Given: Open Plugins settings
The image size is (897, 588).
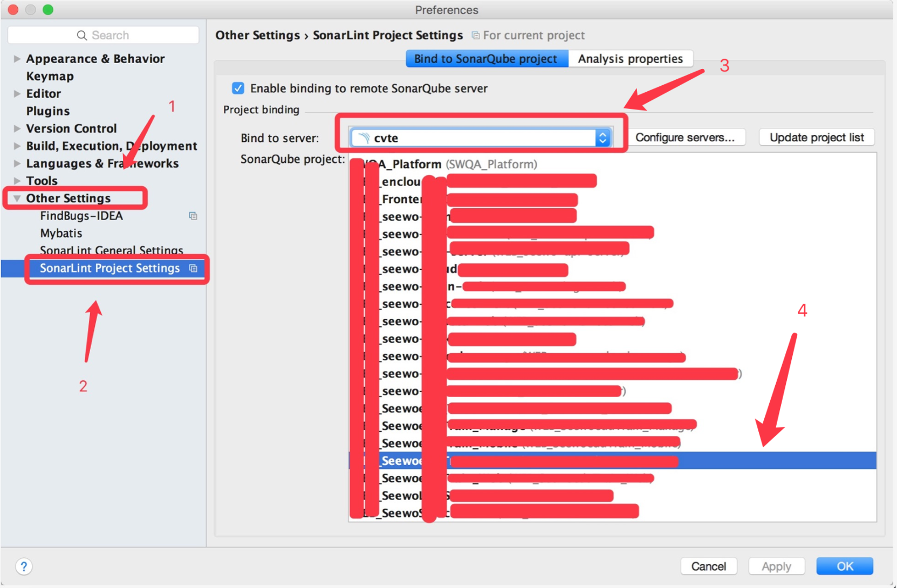Looking at the screenshot, I should click(x=48, y=111).
